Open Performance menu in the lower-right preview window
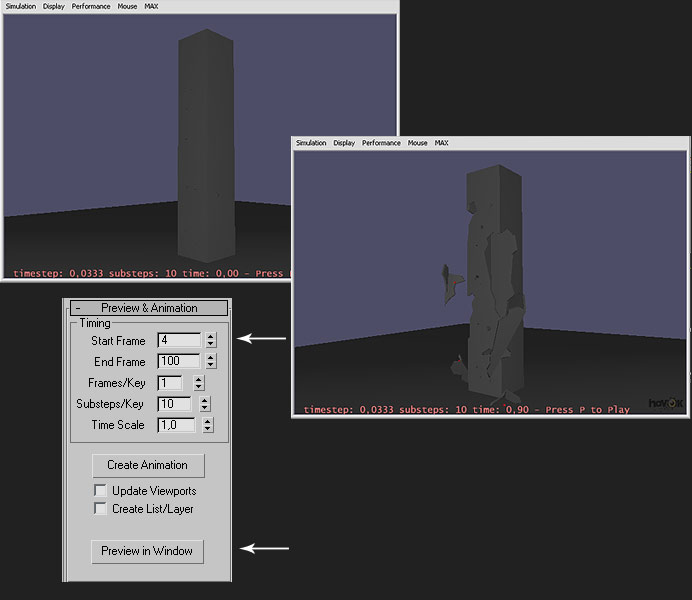The height and width of the screenshot is (600, 692). pos(381,143)
